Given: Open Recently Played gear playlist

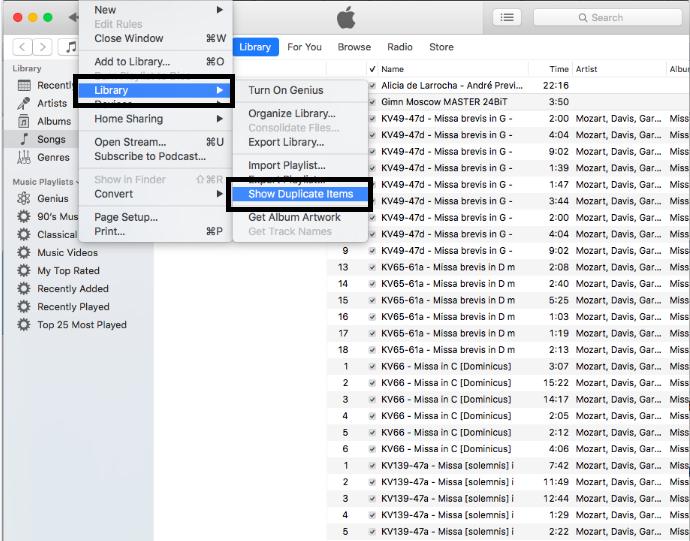Looking at the screenshot, I should pyautogui.click(x=24, y=307).
